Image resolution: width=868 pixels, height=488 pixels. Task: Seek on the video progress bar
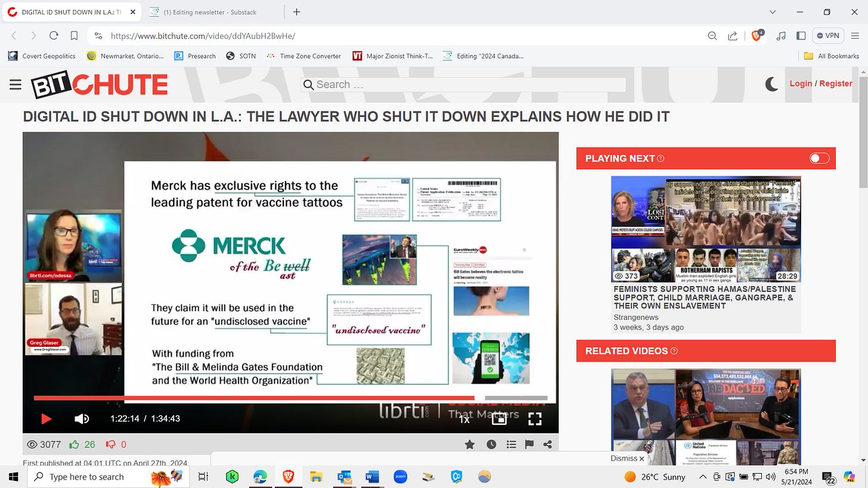point(290,397)
